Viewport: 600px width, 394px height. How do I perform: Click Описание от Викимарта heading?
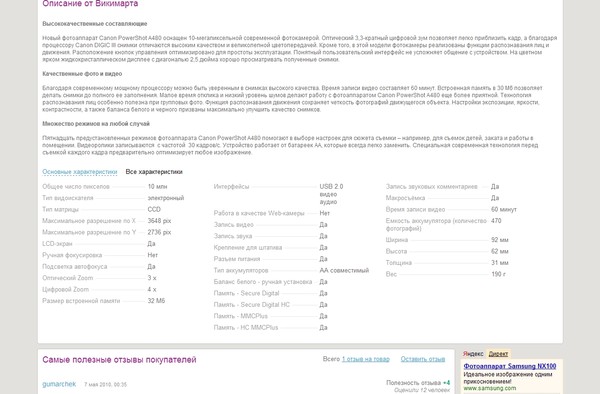(90, 4)
